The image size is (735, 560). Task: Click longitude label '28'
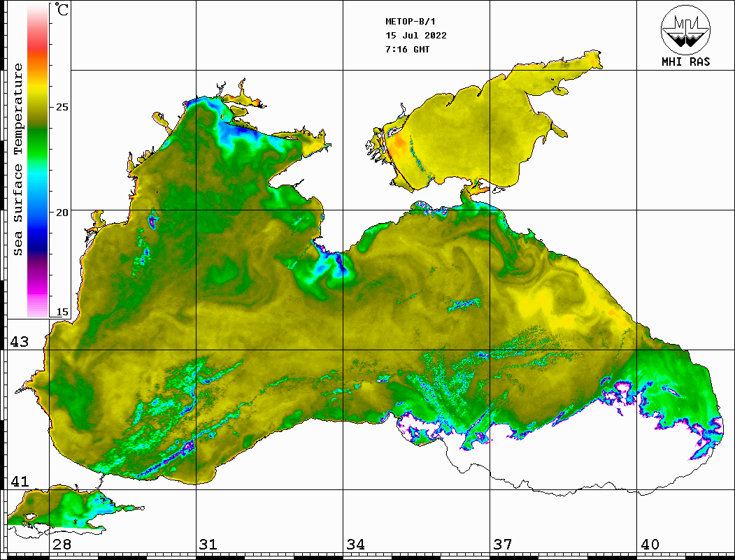click(62, 545)
